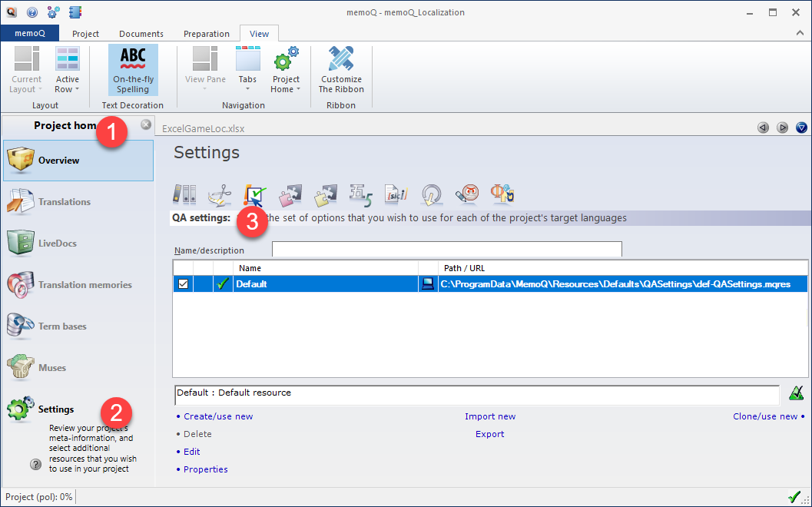Switch to Documents ribbon tab
This screenshot has width=812, height=507.
pos(141,34)
